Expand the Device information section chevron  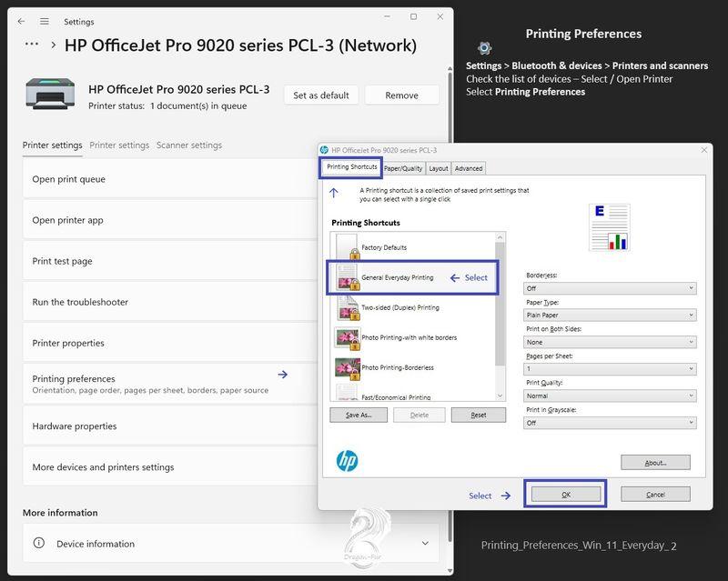click(425, 543)
